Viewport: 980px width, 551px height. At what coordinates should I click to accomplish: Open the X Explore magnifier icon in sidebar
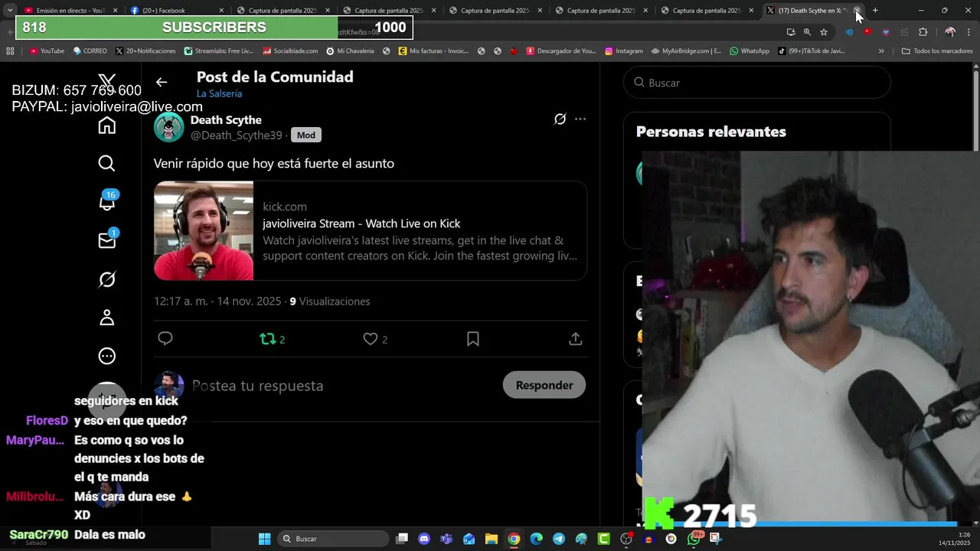click(106, 163)
